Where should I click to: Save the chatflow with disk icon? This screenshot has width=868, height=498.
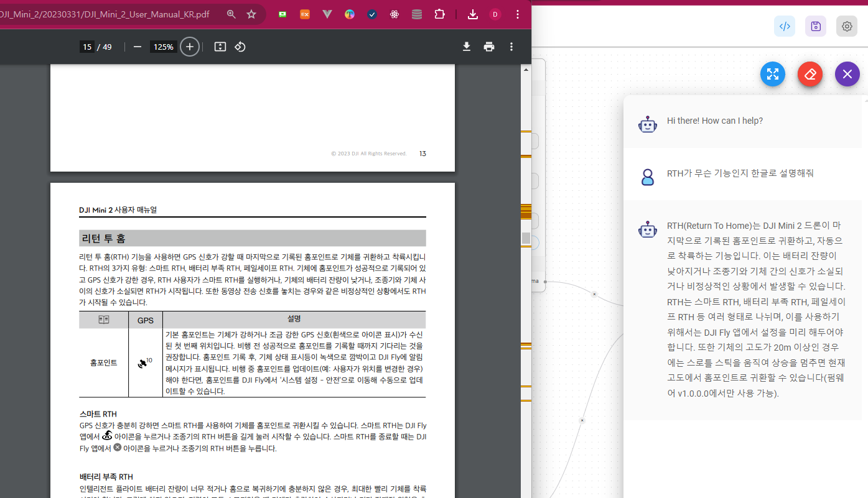(816, 26)
